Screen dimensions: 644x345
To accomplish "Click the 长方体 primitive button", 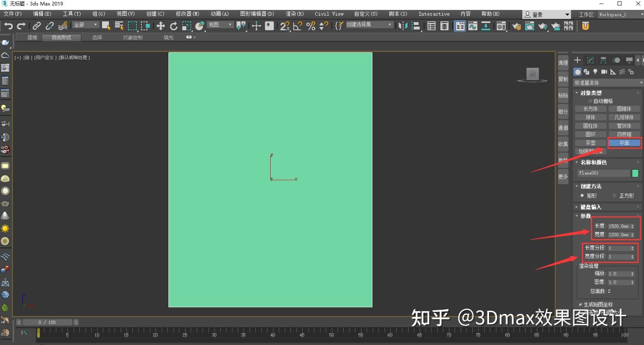I will pos(590,108).
